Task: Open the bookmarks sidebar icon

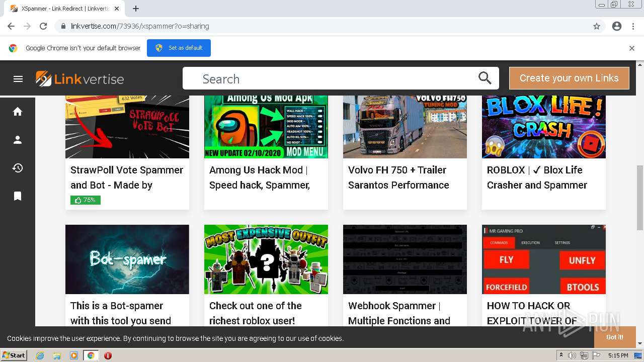Action: pyautogui.click(x=18, y=196)
